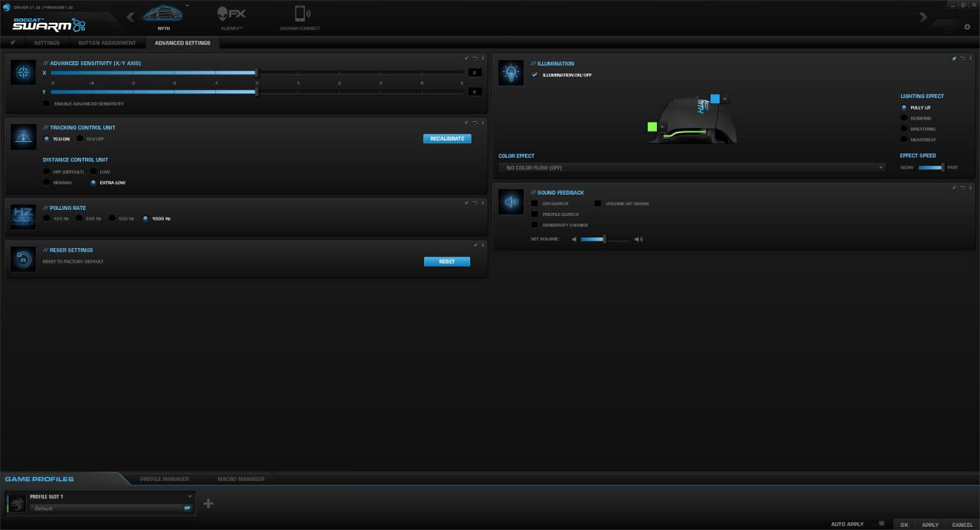
Task: Expand the Profile Slot 1 dropdown
Action: [189, 496]
